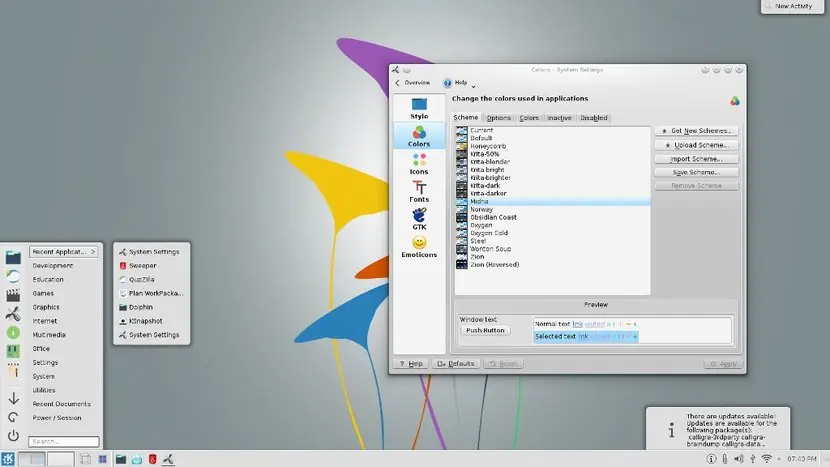Image resolution: width=830 pixels, height=467 pixels.
Task: Switch to first virtual desktop in pager
Action: click(32, 459)
